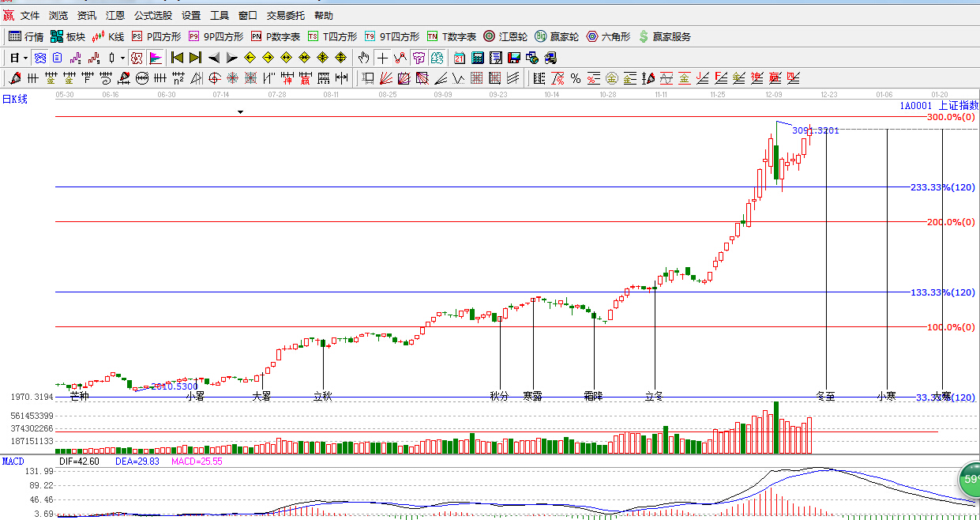The width and height of the screenshot is (980, 520).
Task: Click the small black triangle above chart
Action: pyautogui.click(x=241, y=112)
